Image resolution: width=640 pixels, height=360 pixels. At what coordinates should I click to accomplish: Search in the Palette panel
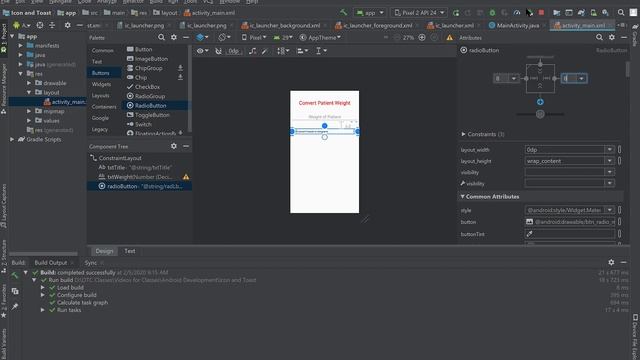point(161,38)
